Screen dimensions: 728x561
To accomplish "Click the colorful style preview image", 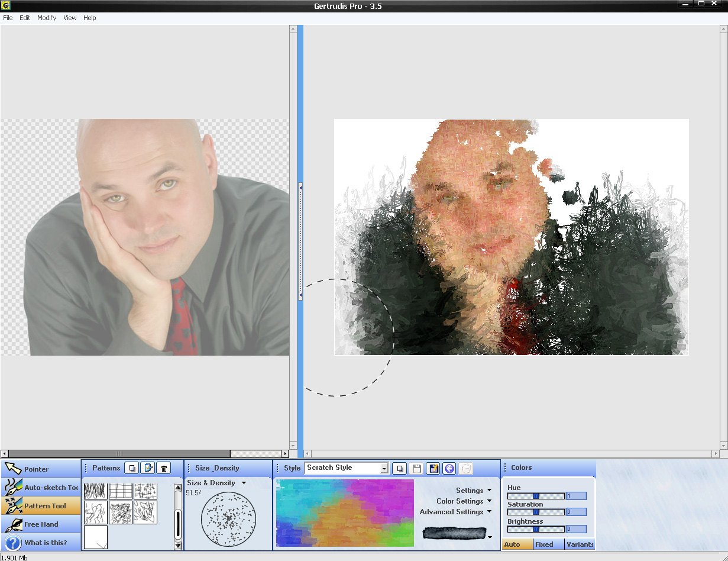I will pos(345,513).
